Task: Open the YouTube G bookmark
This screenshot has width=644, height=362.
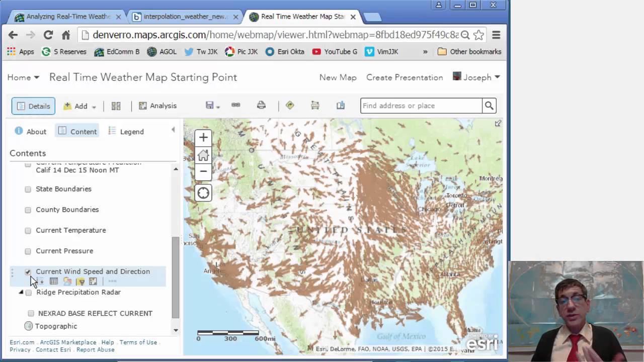Action: [335, 51]
